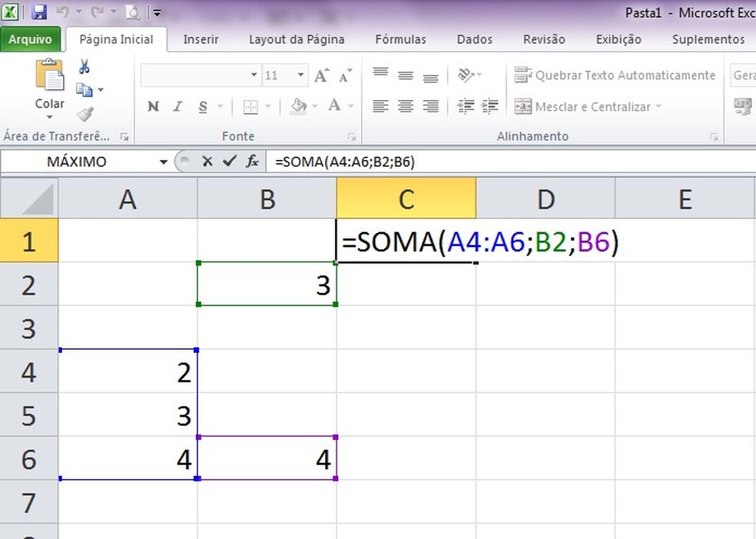Click the Insert Function fx icon
756x539 pixels.
coord(252,161)
